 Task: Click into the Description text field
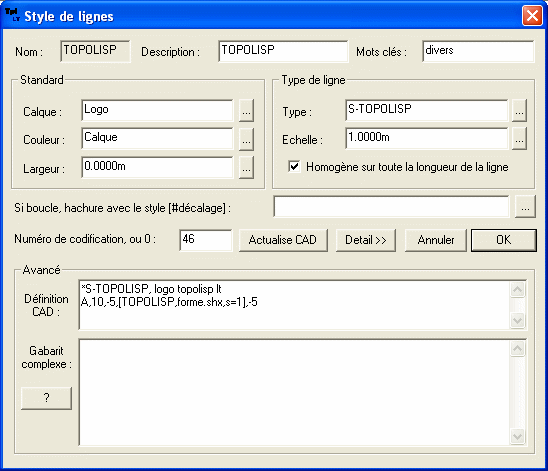click(283, 51)
